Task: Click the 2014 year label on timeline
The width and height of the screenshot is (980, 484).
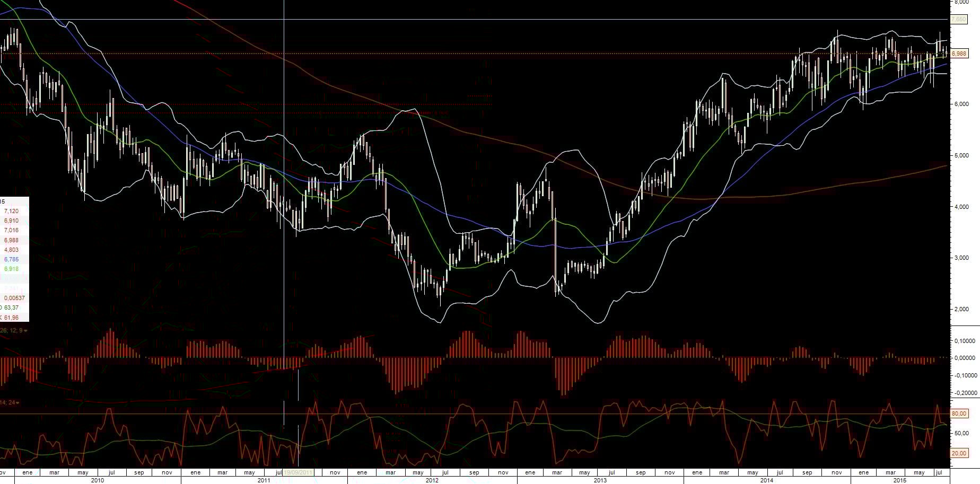Action: coord(767,480)
